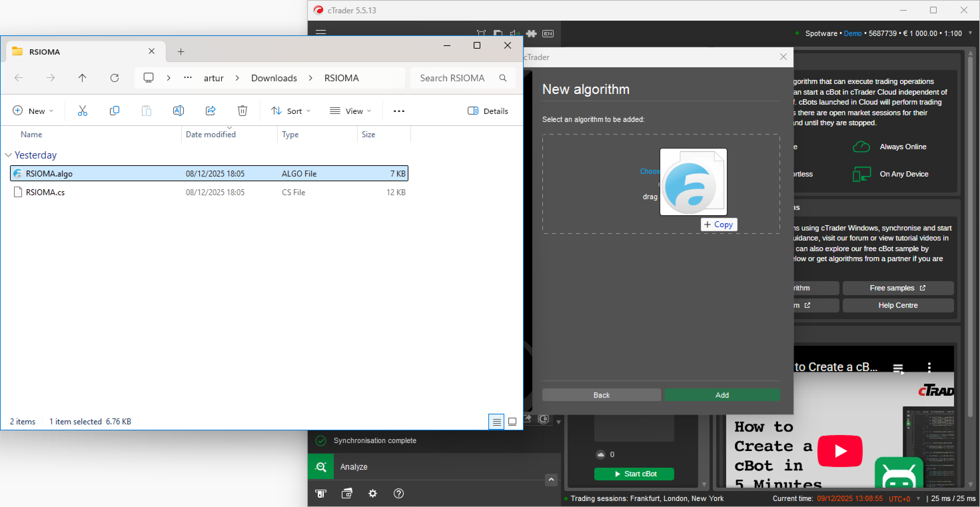
Task: Click the Cut scissors icon in Explorer
Action: pyautogui.click(x=82, y=111)
